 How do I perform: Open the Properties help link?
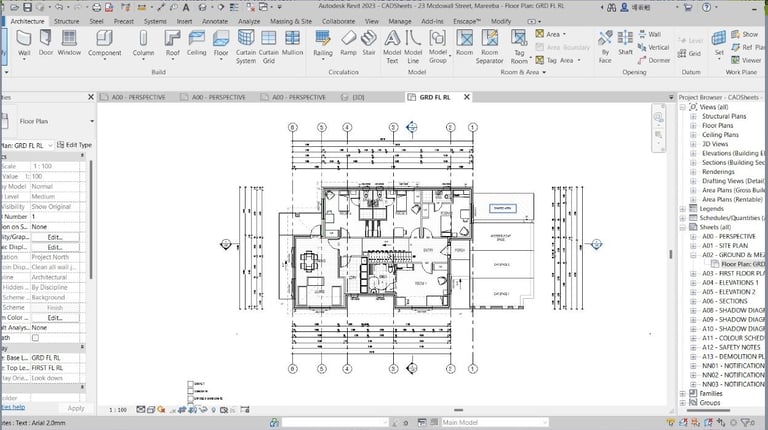coord(13,407)
